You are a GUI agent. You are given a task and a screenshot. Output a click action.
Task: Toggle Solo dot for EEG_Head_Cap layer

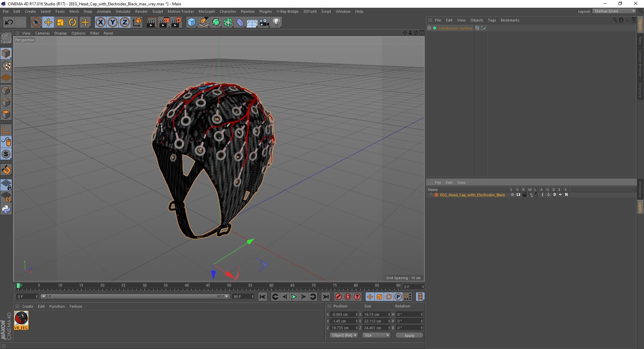click(512, 195)
